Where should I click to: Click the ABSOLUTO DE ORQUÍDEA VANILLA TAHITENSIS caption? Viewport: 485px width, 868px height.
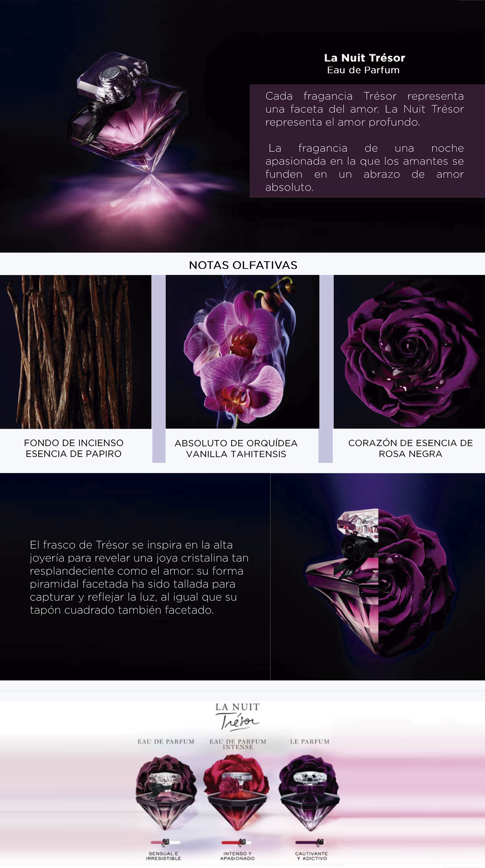[236, 449]
